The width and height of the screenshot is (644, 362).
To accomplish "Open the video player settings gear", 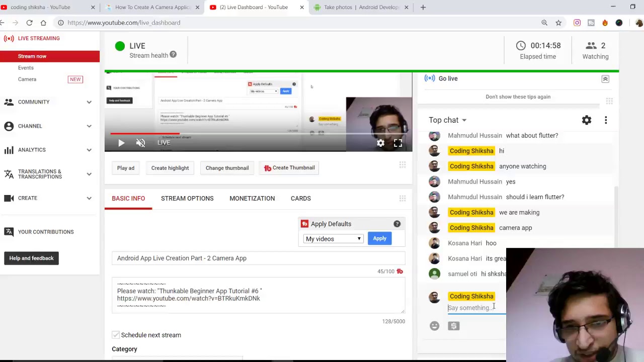I will click(x=381, y=143).
